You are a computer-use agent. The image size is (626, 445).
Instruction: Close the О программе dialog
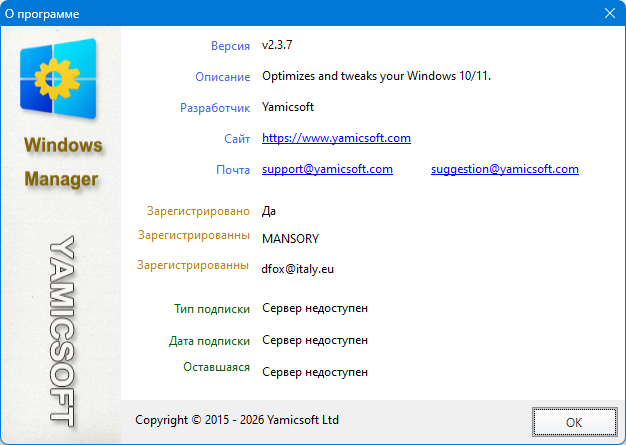pyautogui.click(x=609, y=13)
